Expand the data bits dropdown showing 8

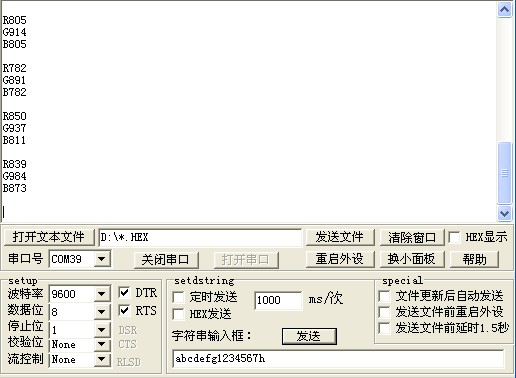click(x=102, y=312)
